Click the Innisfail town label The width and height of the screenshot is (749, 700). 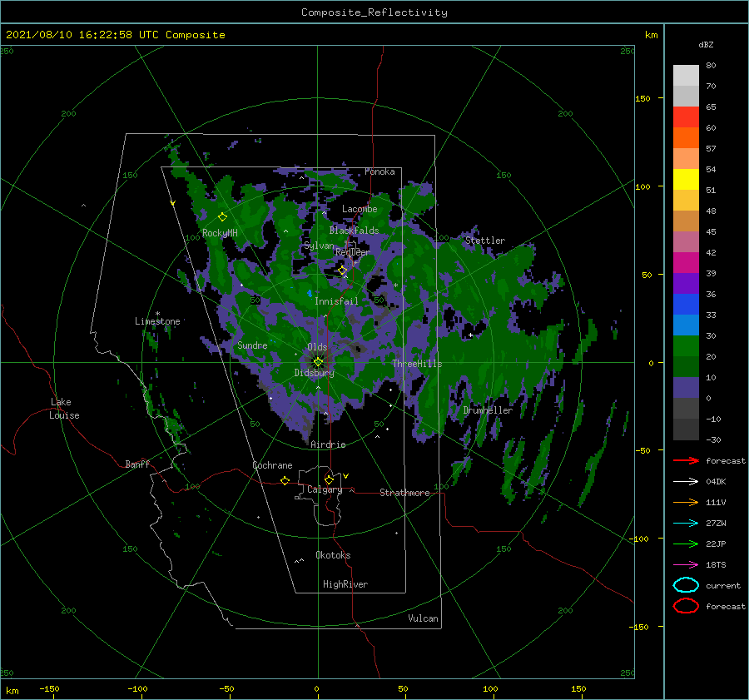336,301
